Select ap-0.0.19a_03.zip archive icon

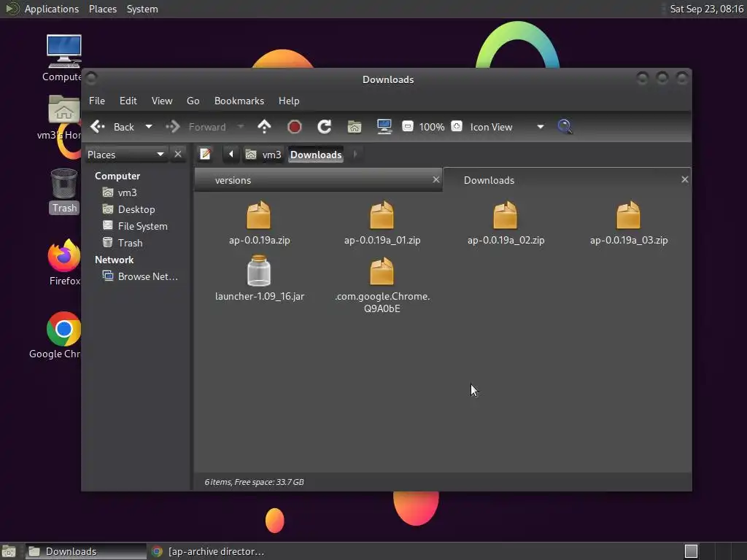tap(629, 215)
